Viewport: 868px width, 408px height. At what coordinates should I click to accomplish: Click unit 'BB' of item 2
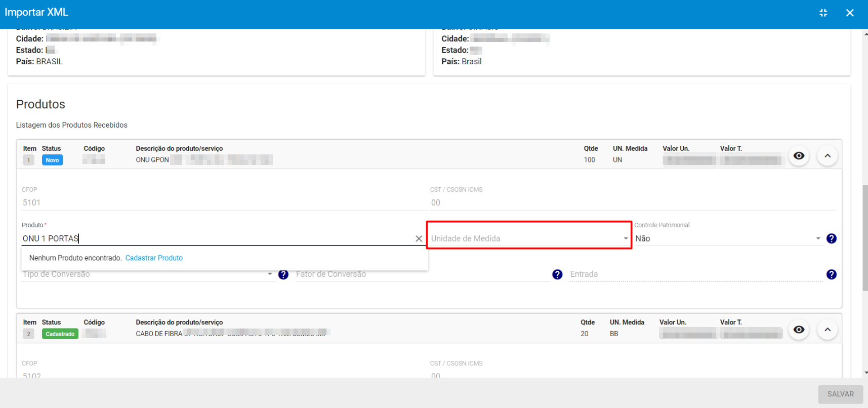pos(614,334)
